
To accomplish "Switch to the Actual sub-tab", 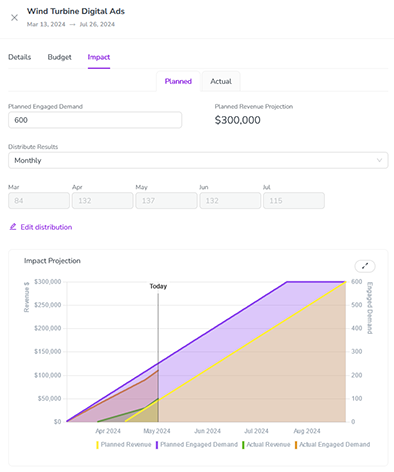I will pyautogui.click(x=221, y=81).
